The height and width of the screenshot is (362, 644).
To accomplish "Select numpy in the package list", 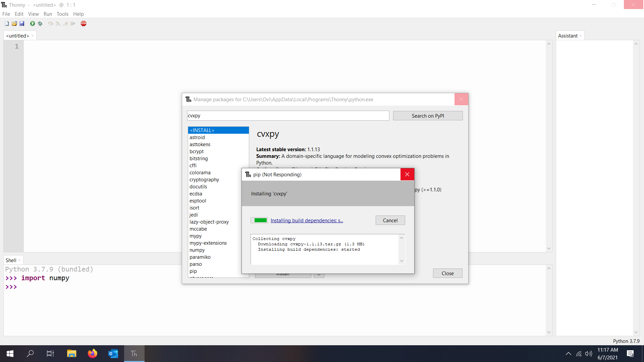I will [x=197, y=250].
